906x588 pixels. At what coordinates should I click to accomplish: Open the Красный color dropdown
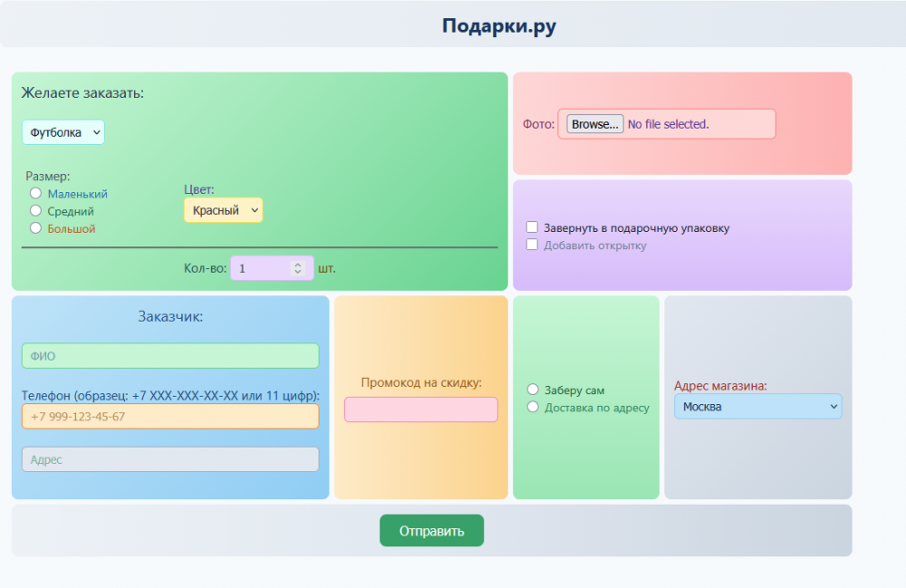click(223, 210)
